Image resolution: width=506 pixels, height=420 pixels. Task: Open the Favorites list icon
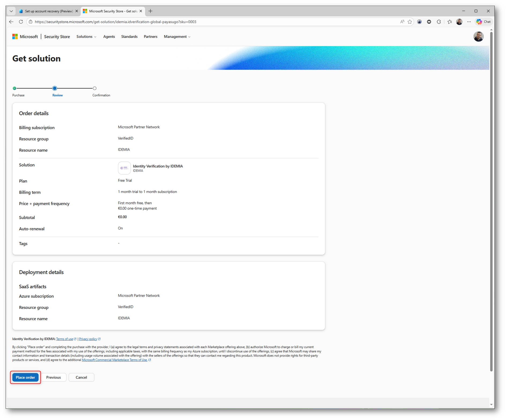coord(450,22)
